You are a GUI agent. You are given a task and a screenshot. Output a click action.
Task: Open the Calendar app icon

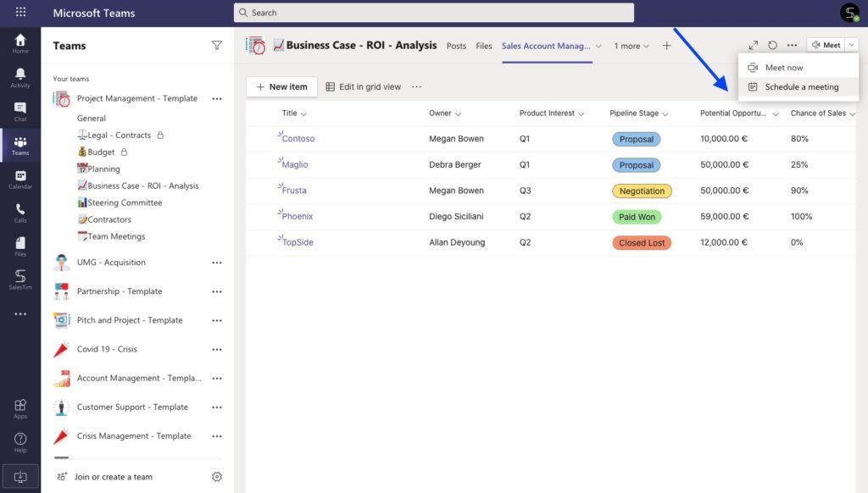[x=20, y=180]
